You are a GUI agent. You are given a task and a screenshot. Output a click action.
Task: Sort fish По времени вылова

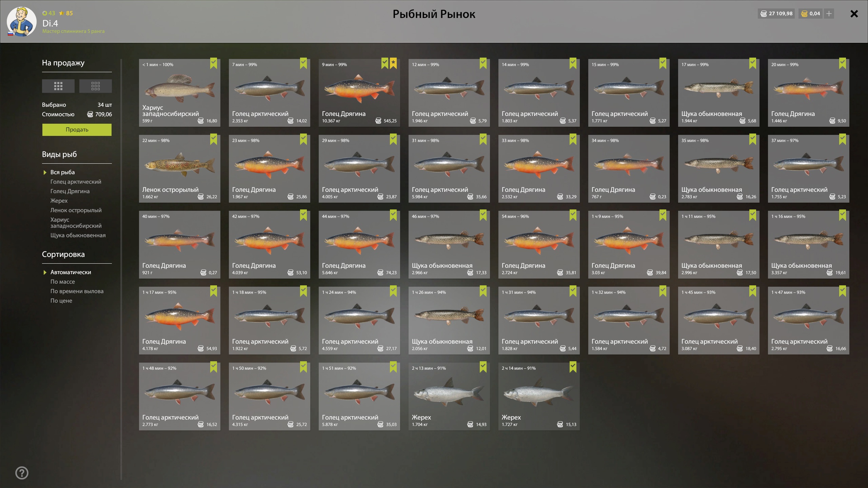point(77,291)
